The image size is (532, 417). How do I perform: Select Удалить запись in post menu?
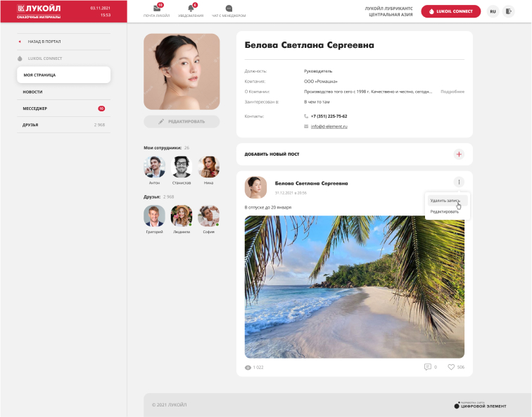click(x=445, y=201)
